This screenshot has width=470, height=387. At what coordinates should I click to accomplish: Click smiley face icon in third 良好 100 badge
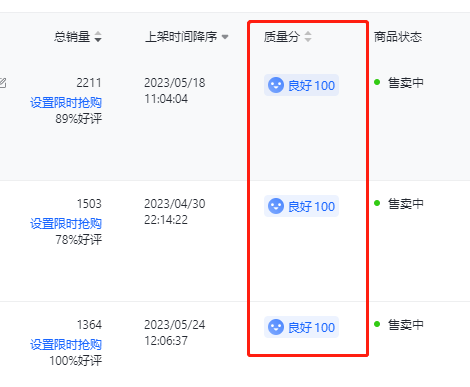coord(276,327)
